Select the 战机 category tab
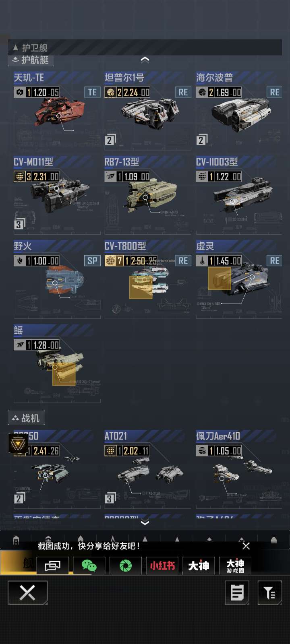 (x=26, y=418)
